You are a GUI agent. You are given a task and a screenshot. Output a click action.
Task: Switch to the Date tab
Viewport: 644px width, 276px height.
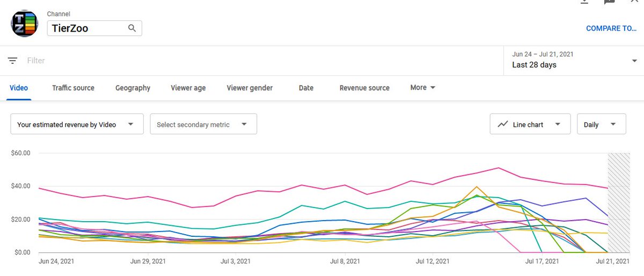click(x=306, y=88)
